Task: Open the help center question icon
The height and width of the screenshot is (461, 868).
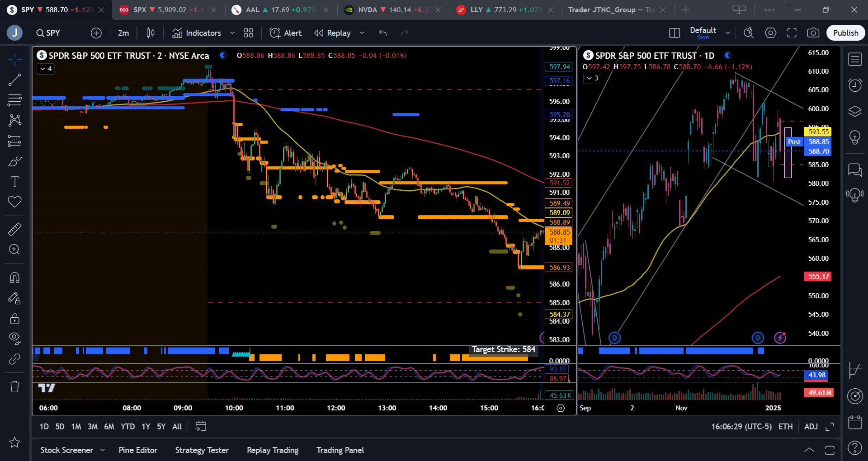Action: pos(855,448)
